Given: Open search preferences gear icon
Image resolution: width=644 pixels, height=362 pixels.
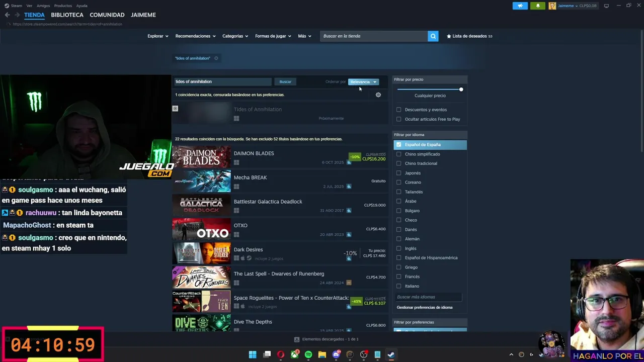Looking at the screenshot, I should click(378, 95).
